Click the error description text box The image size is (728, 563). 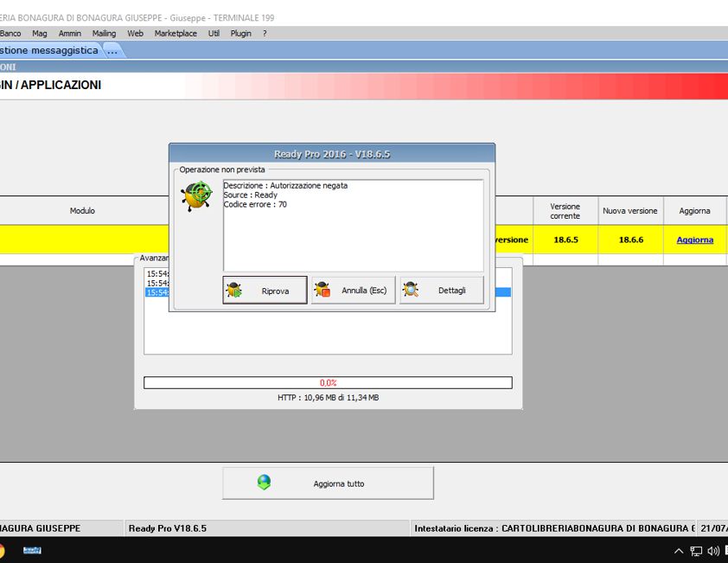354,226
